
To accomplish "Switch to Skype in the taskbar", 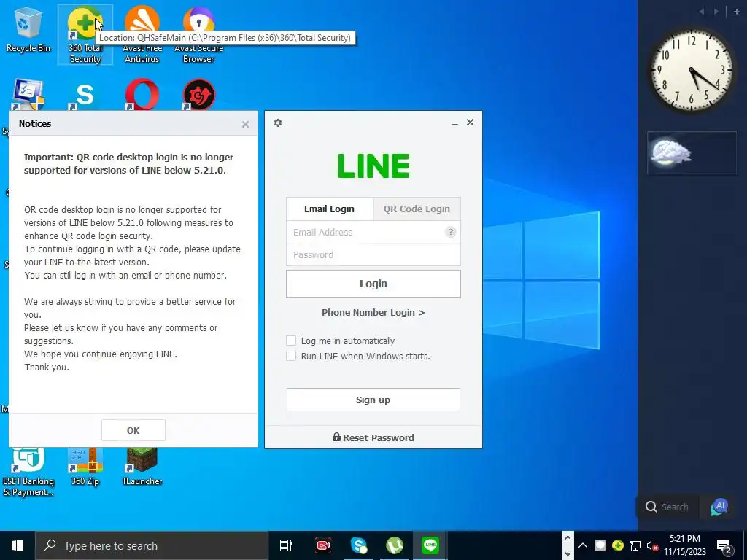I will tap(359, 545).
